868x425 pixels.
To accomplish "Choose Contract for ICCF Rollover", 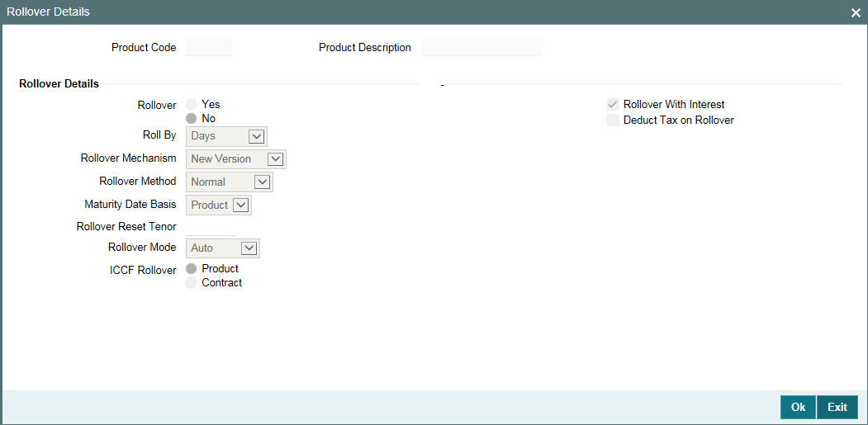I will (192, 283).
